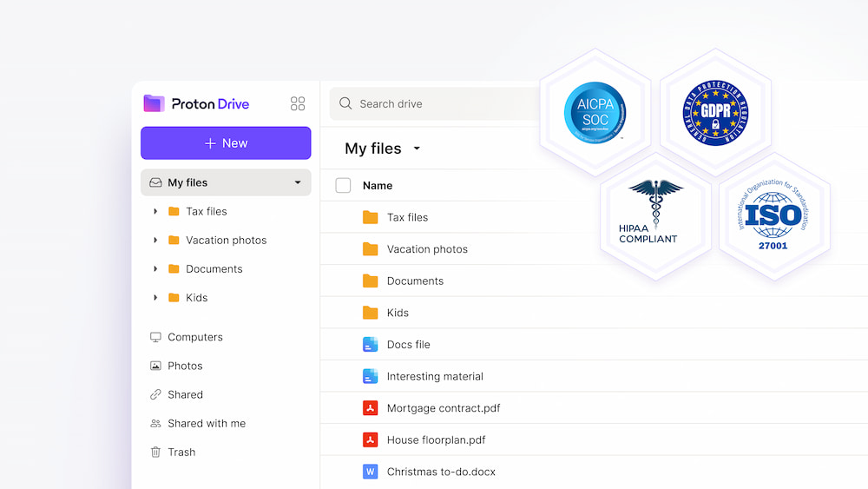Click the Shared link icon
The image size is (868, 489).
[x=155, y=394]
